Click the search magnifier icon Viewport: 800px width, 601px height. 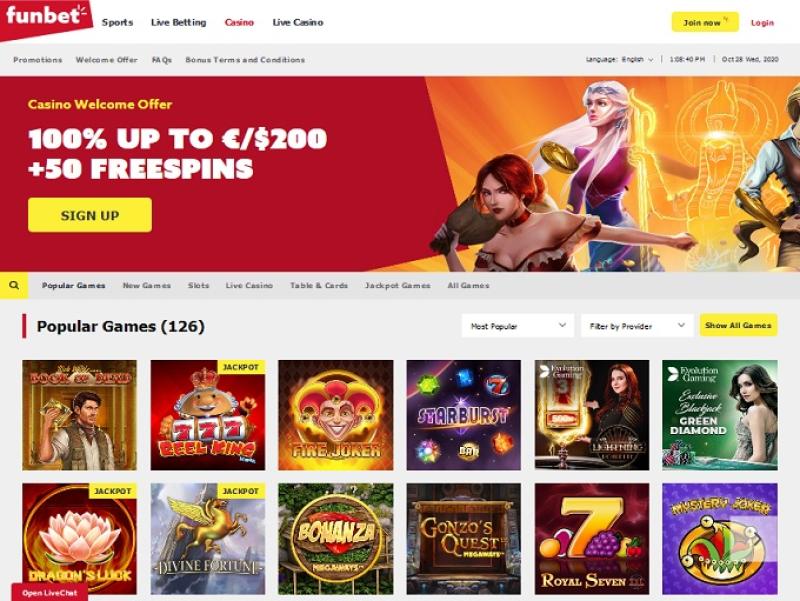[x=14, y=285]
